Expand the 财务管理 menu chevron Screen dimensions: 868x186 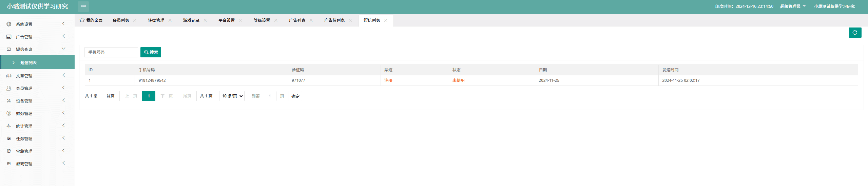coord(63,113)
